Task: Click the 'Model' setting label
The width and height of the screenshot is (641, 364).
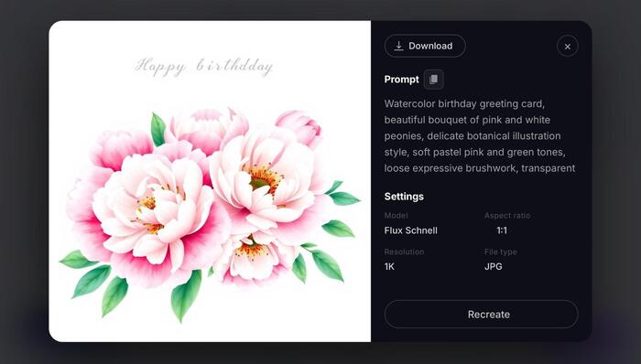Action: pyautogui.click(x=396, y=216)
